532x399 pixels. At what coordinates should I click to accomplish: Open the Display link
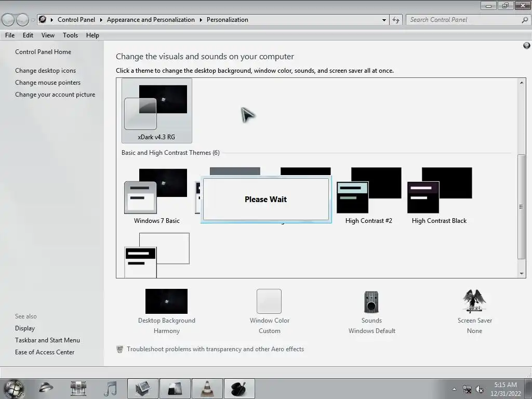pyautogui.click(x=25, y=328)
